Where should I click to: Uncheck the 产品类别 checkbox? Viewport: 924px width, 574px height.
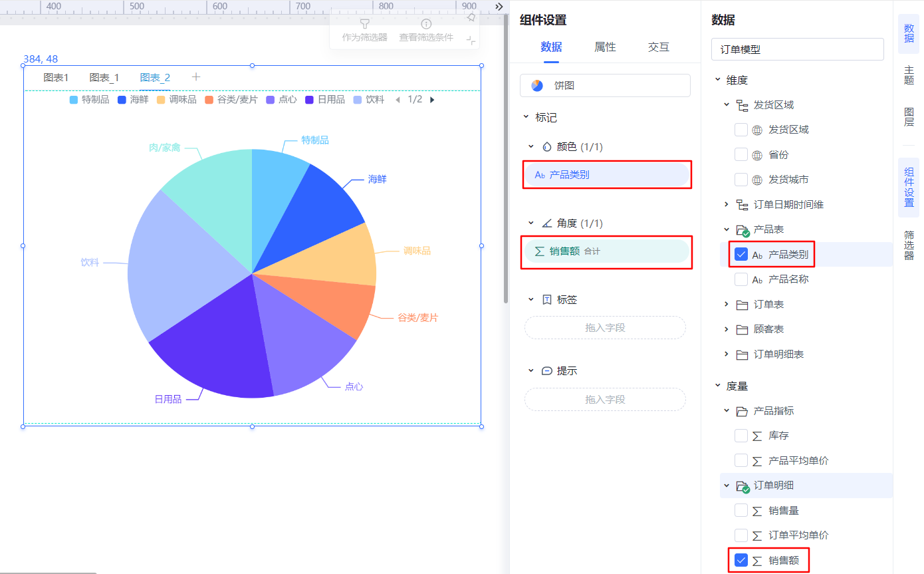tap(741, 255)
